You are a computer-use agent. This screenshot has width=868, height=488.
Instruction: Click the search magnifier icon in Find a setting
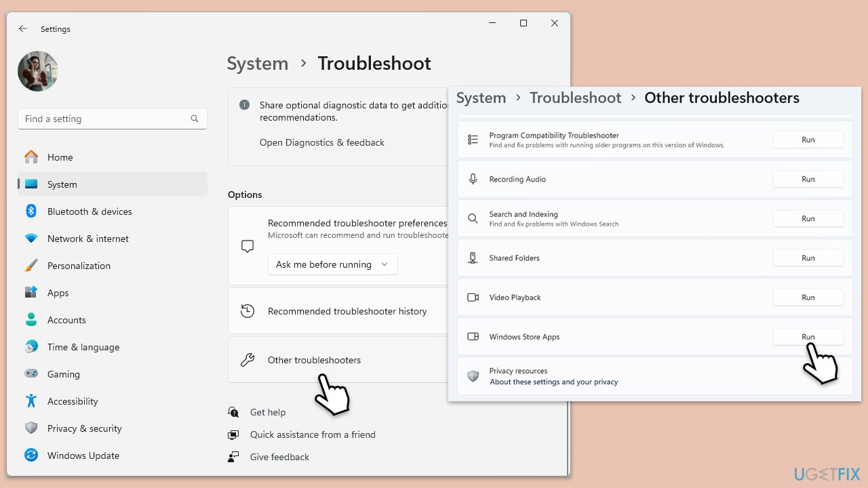click(195, 119)
